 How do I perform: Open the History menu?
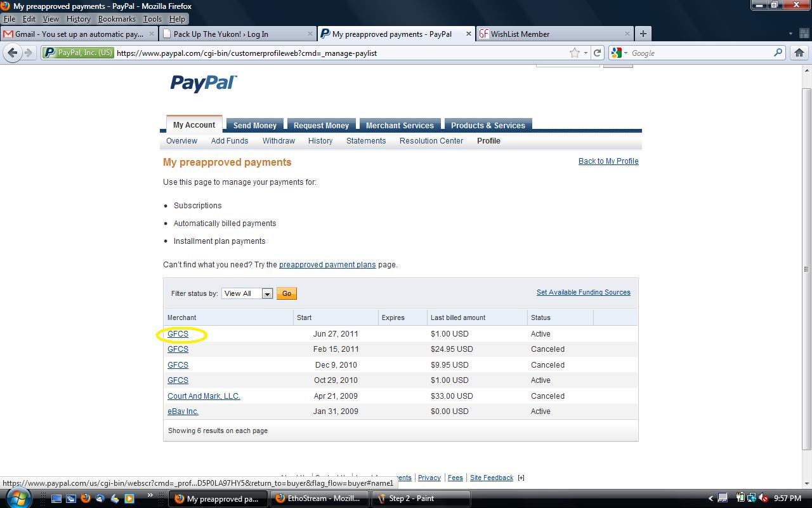tap(79, 19)
